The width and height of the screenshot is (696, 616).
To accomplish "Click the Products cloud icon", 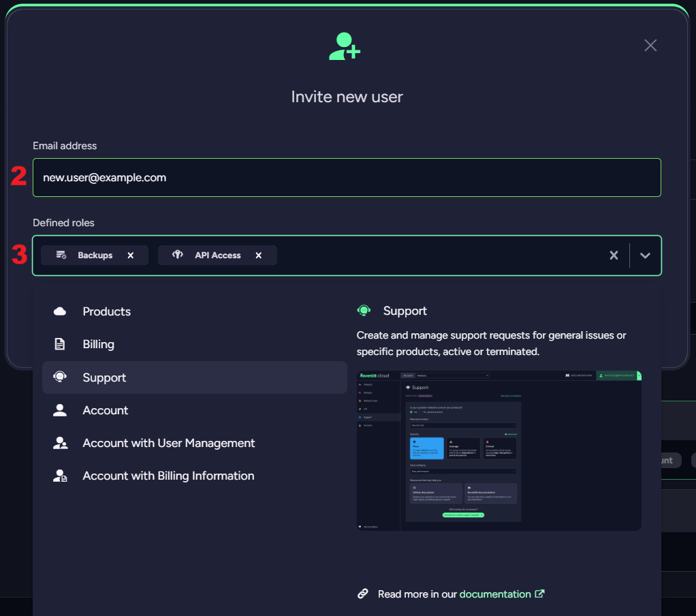I will [x=60, y=311].
